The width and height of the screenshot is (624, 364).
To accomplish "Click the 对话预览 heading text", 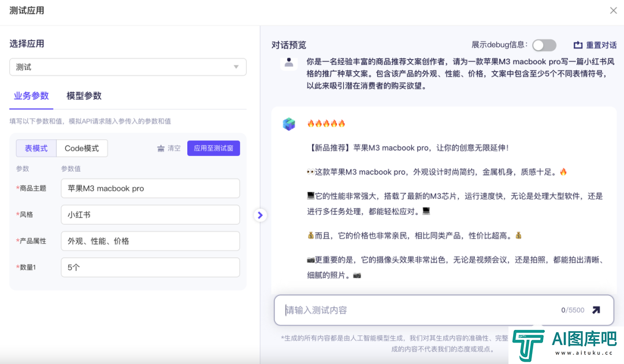I will [288, 45].
